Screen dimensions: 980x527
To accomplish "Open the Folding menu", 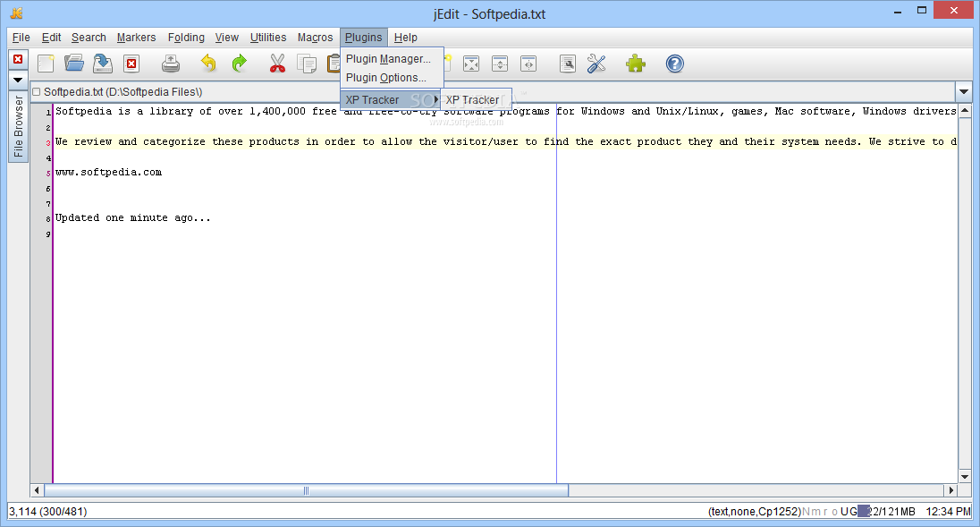I will click(x=186, y=38).
